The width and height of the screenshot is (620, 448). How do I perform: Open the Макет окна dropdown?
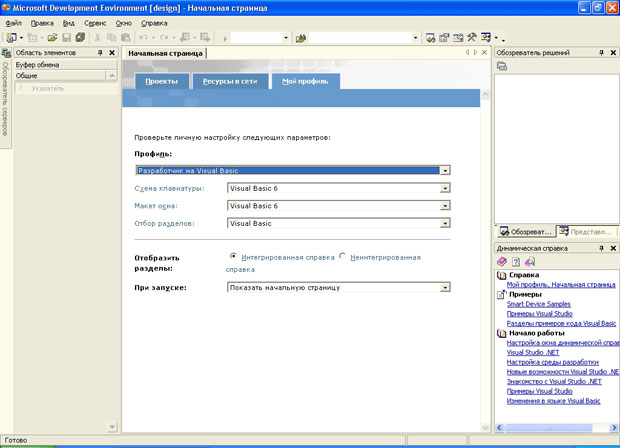[x=445, y=206]
